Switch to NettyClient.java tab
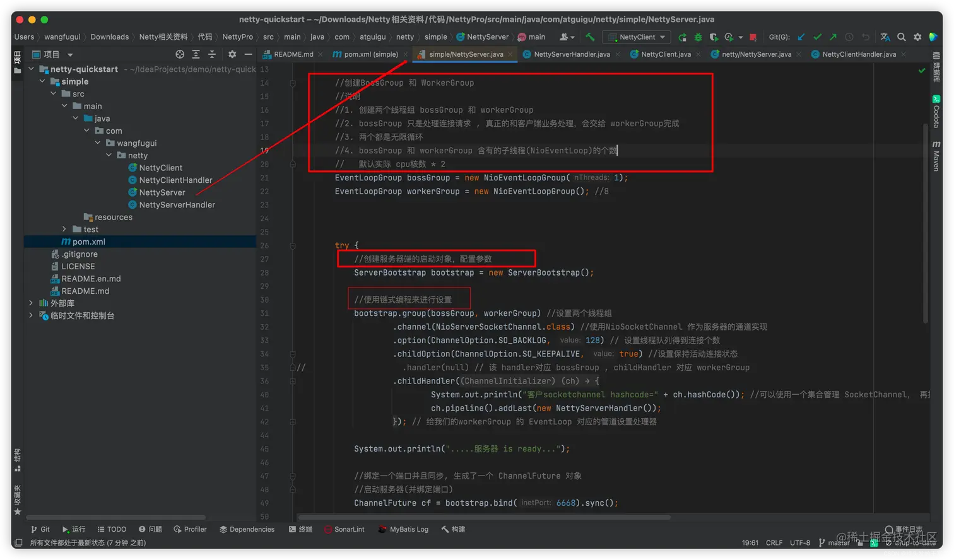 pyautogui.click(x=665, y=54)
